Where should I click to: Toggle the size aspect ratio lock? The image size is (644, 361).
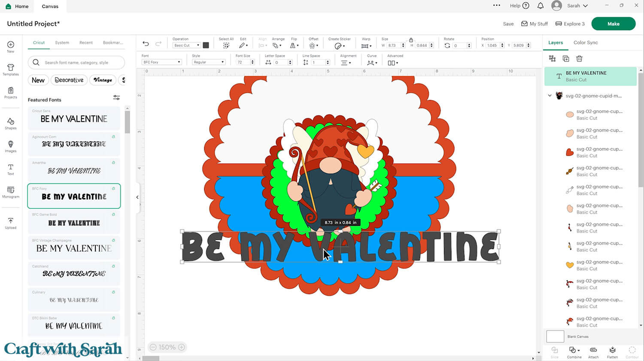(x=411, y=40)
